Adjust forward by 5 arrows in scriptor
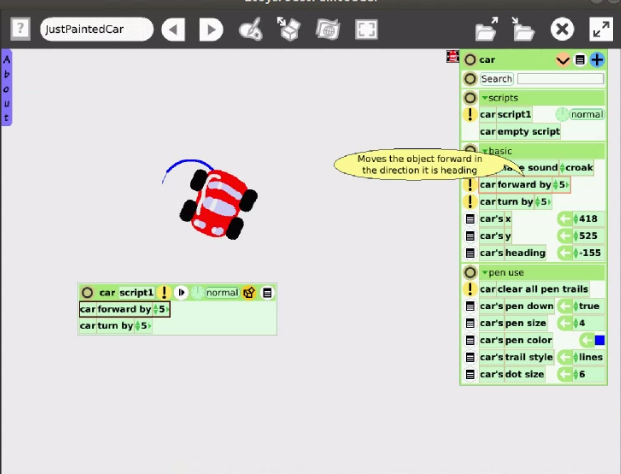The width and height of the screenshot is (621, 474). coord(156,309)
